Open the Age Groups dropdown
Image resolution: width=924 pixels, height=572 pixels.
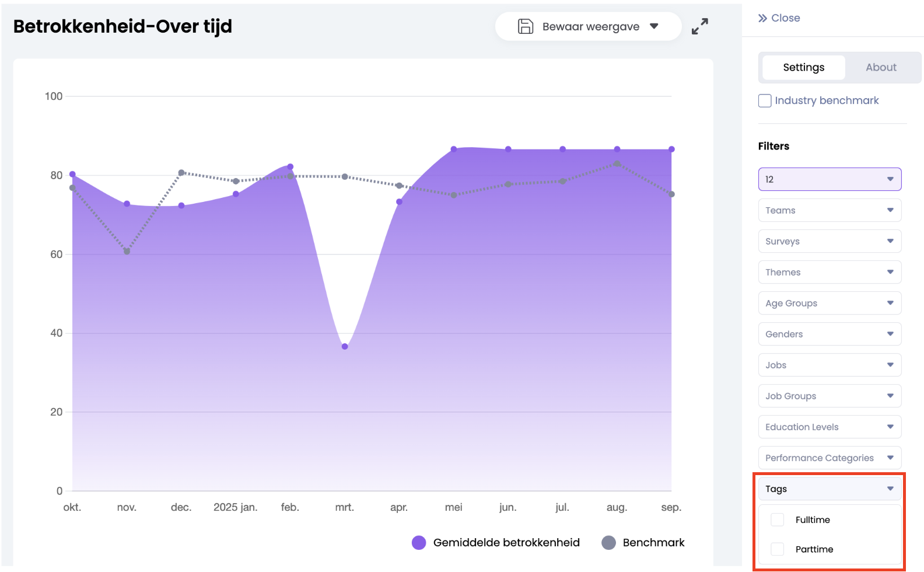point(829,303)
